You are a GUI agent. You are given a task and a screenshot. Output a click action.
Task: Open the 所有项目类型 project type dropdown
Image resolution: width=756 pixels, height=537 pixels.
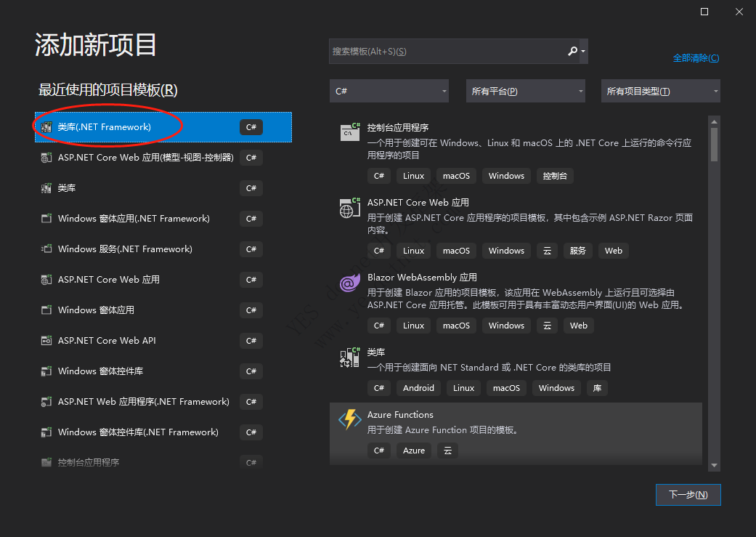point(661,91)
